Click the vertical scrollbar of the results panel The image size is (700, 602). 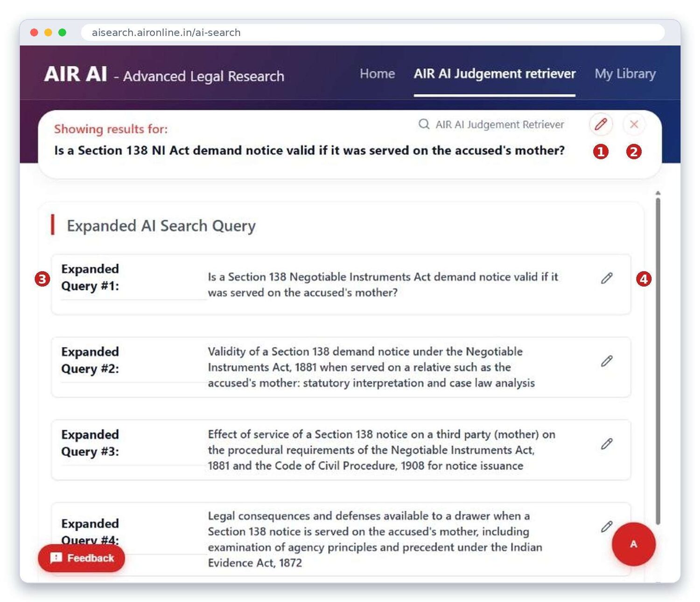click(658, 360)
